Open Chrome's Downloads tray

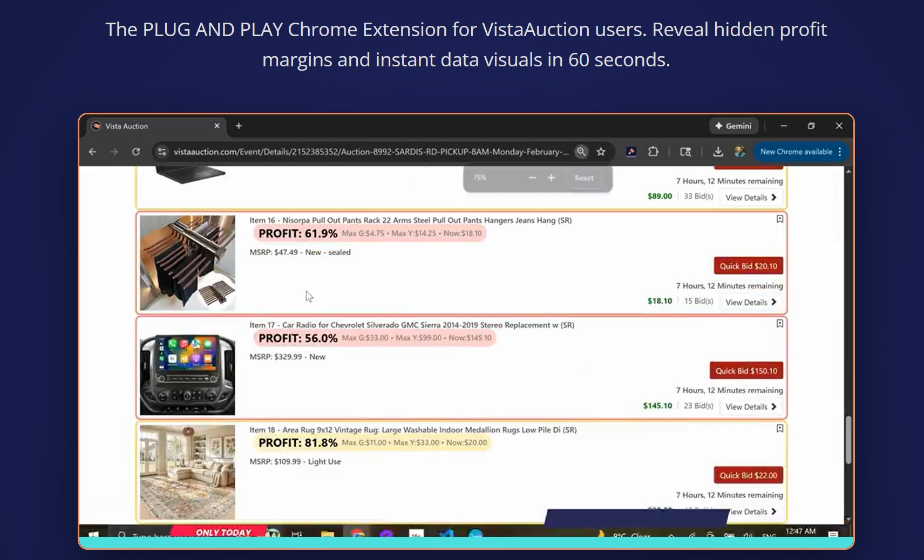tap(718, 152)
